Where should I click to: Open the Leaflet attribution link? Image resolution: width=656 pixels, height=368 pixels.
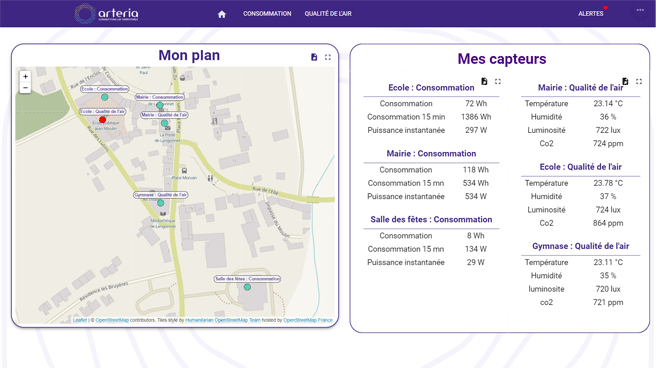pyautogui.click(x=79, y=320)
